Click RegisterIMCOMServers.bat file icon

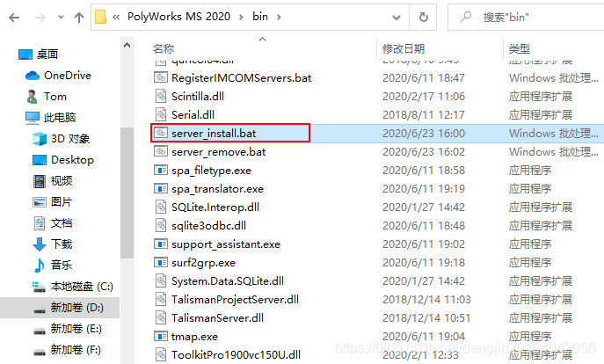(161, 77)
